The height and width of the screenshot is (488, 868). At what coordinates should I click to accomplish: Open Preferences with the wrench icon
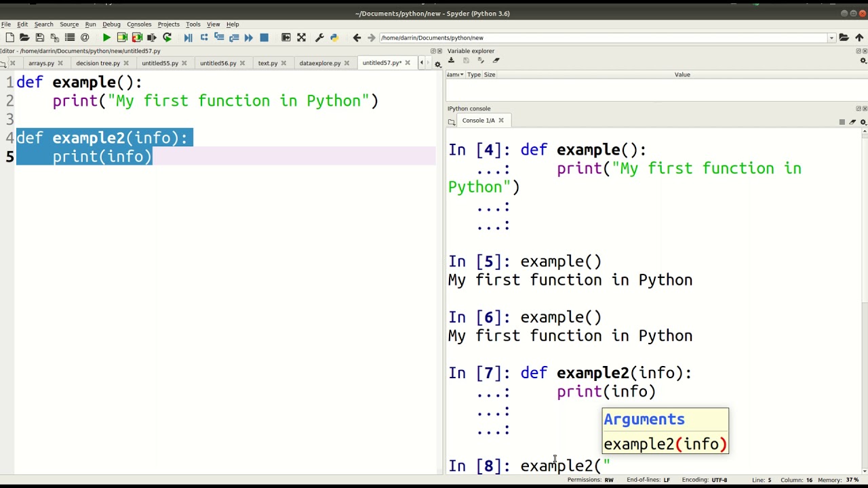[319, 38]
